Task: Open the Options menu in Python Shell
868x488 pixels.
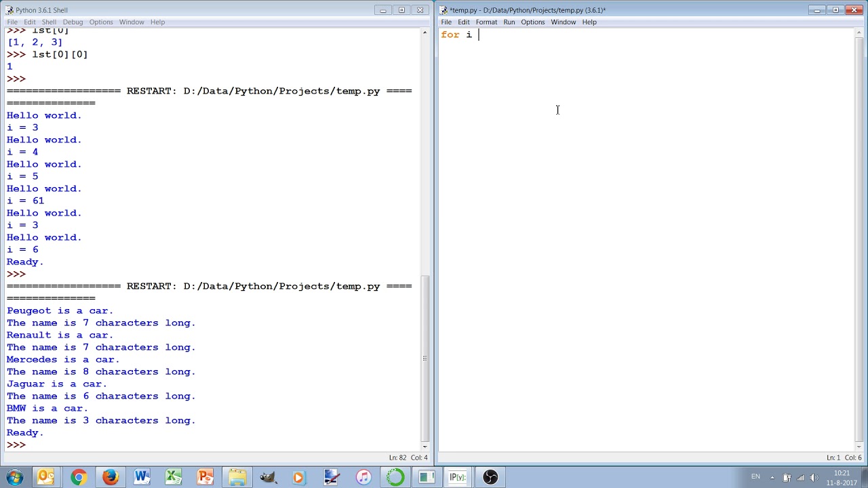Action: tap(101, 22)
